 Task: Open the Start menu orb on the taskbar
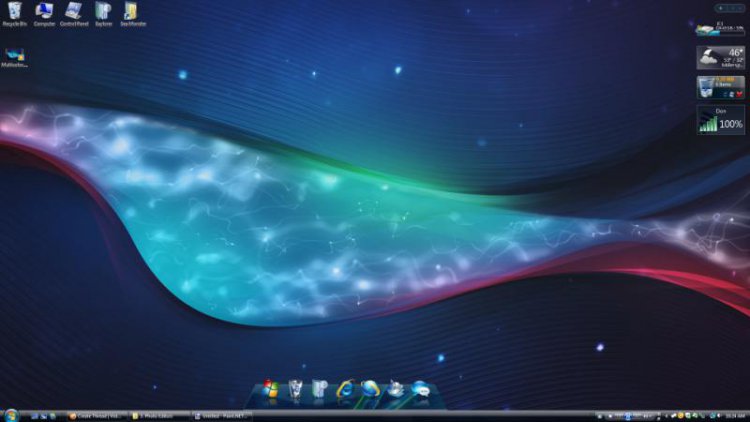(x=11, y=415)
